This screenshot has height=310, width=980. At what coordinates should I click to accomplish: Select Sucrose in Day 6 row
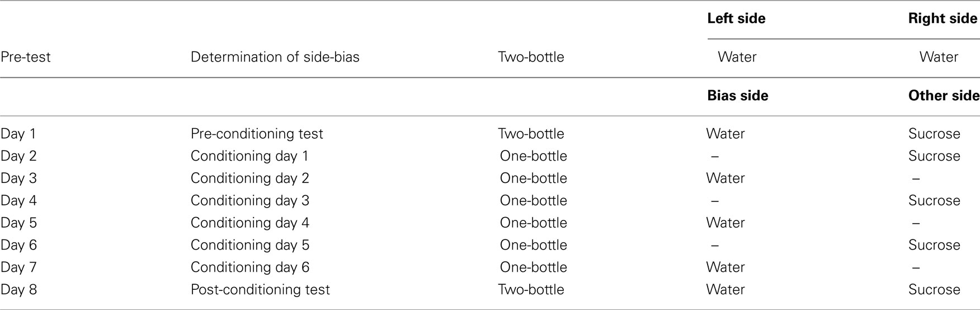tap(934, 245)
